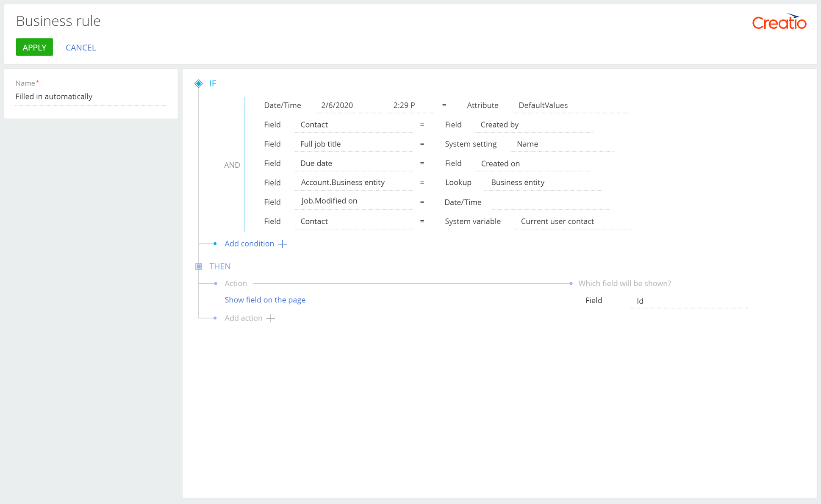The width and height of the screenshot is (821, 504).
Task: Click the plus icon next to Add action
Action: coord(271,318)
